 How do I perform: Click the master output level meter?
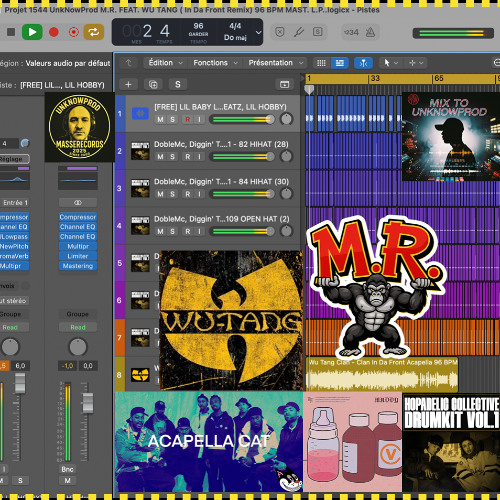click(x=453, y=33)
